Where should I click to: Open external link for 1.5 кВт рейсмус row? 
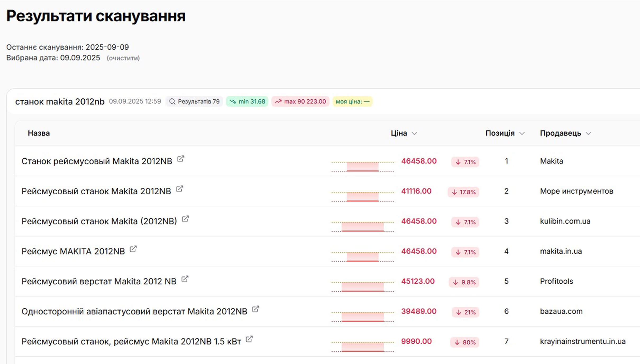click(249, 339)
